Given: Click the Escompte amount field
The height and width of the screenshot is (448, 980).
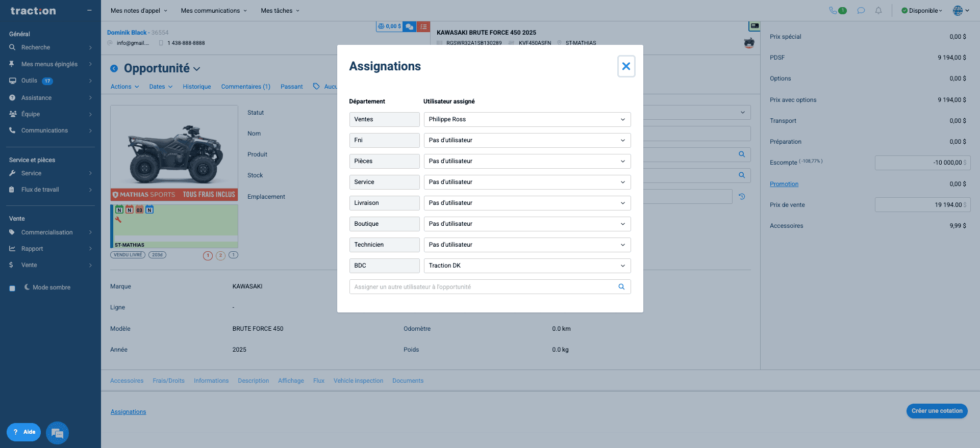Looking at the screenshot, I should point(922,163).
